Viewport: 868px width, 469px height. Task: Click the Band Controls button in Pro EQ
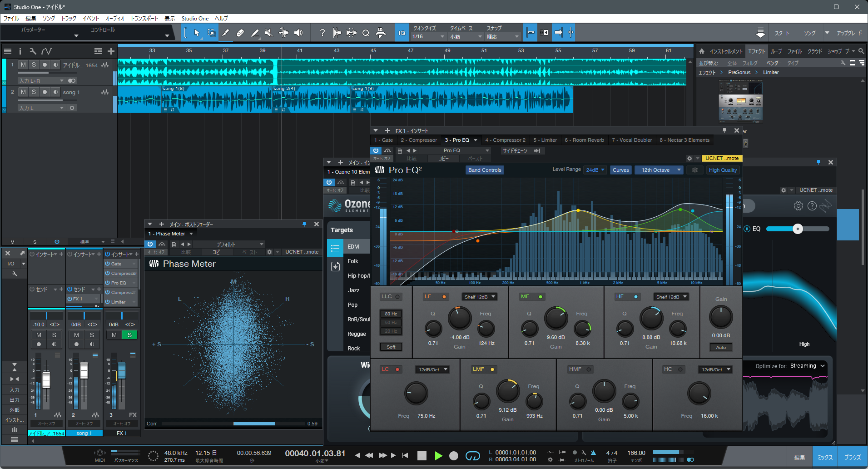click(x=485, y=170)
